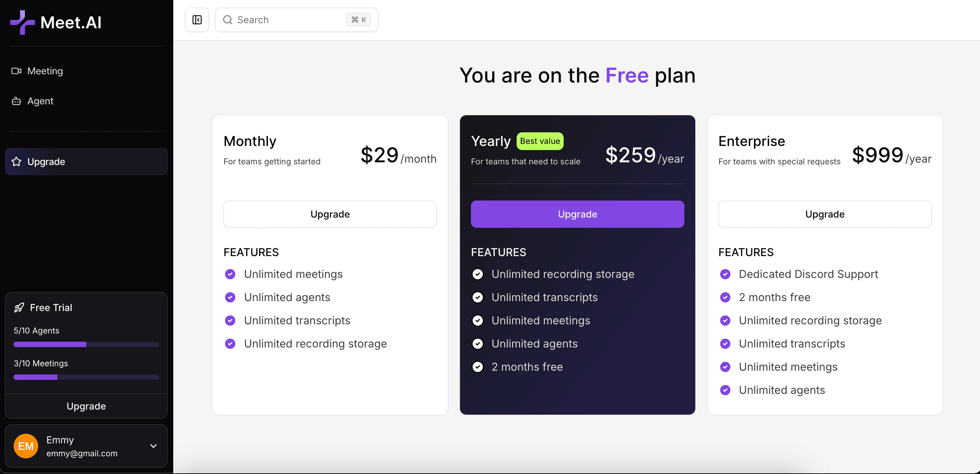Click the EM user avatar

click(26, 446)
